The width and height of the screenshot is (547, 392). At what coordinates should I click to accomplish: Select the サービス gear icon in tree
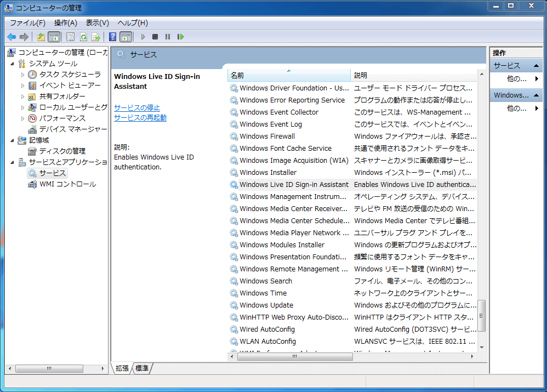click(x=32, y=173)
